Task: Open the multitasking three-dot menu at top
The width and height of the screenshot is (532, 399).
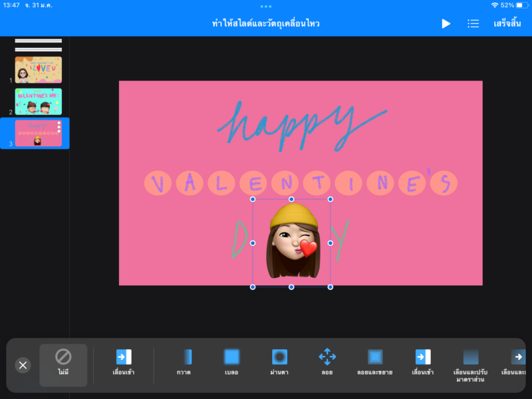Action: [266, 6]
